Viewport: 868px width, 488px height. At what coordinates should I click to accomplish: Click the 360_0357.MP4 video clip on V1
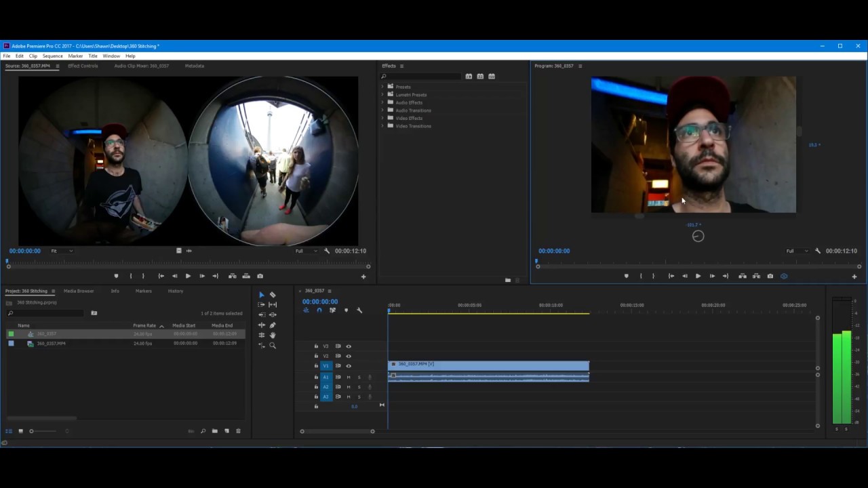[x=488, y=365]
